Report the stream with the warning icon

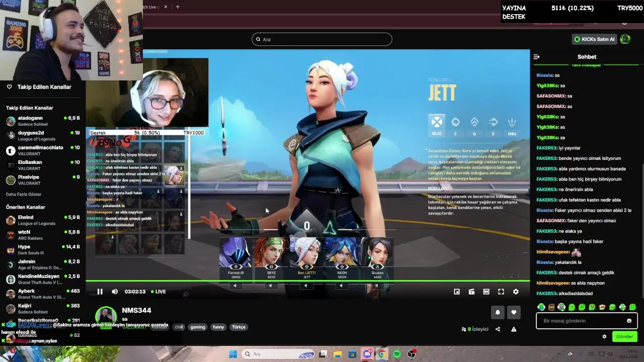coord(514,329)
